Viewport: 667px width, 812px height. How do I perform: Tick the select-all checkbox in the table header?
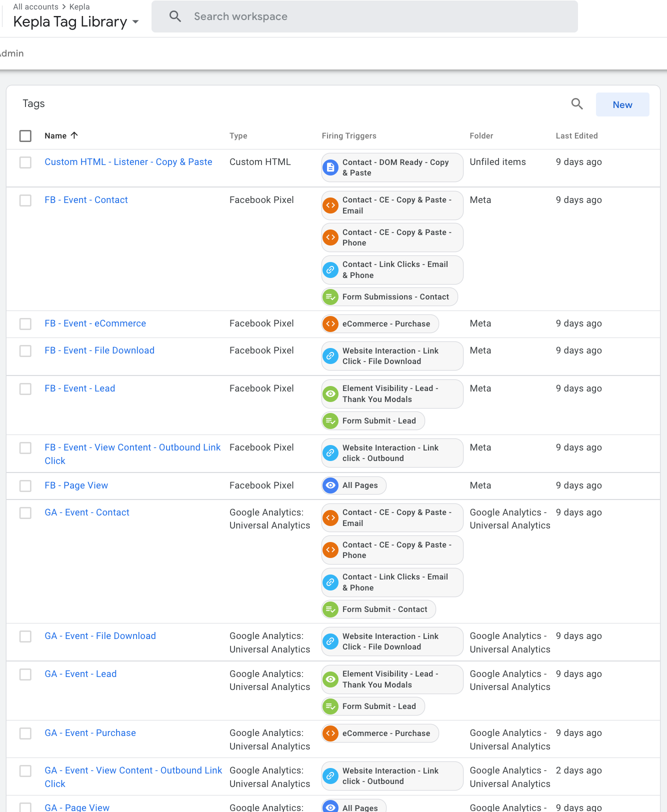coord(25,136)
